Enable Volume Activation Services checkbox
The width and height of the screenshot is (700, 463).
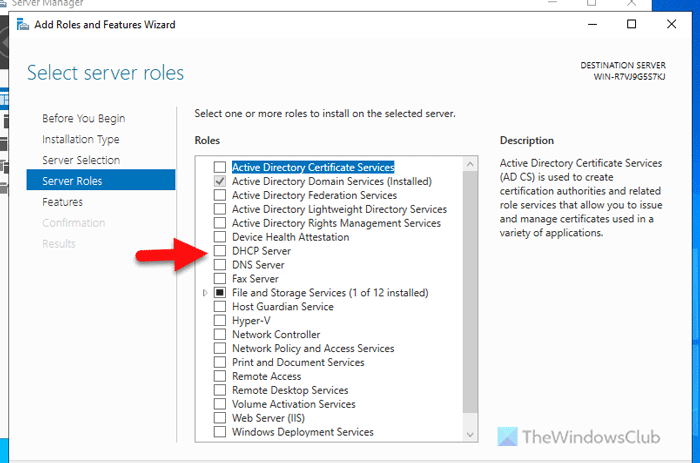[220, 404]
